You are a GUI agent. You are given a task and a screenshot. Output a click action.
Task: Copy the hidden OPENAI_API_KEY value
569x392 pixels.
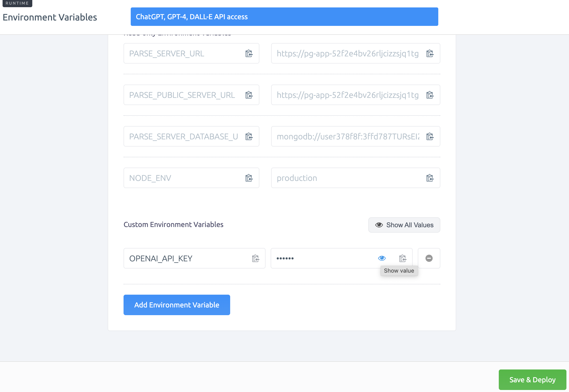click(403, 259)
